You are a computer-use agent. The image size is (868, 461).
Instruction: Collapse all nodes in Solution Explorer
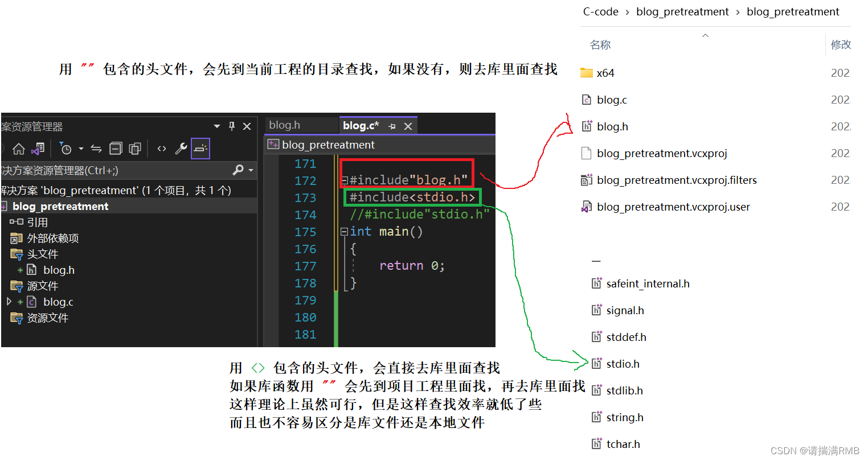[x=116, y=149]
